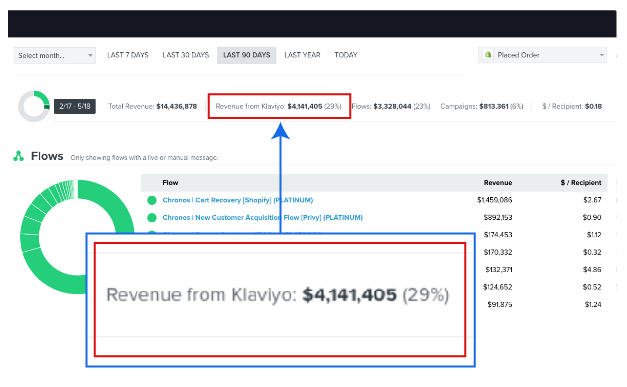Switch to the LAST YEAR range
This screenshot has height=387, width=627.
(302, 55)
